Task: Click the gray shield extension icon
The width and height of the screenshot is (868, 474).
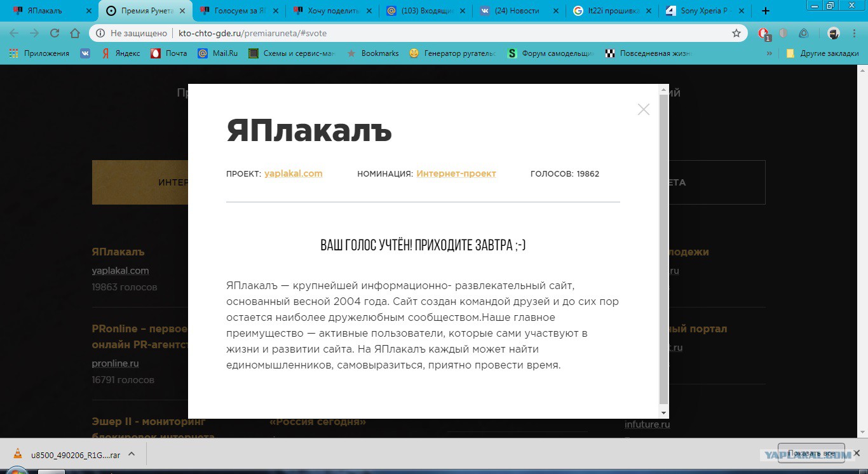Action: pos(783,33)
